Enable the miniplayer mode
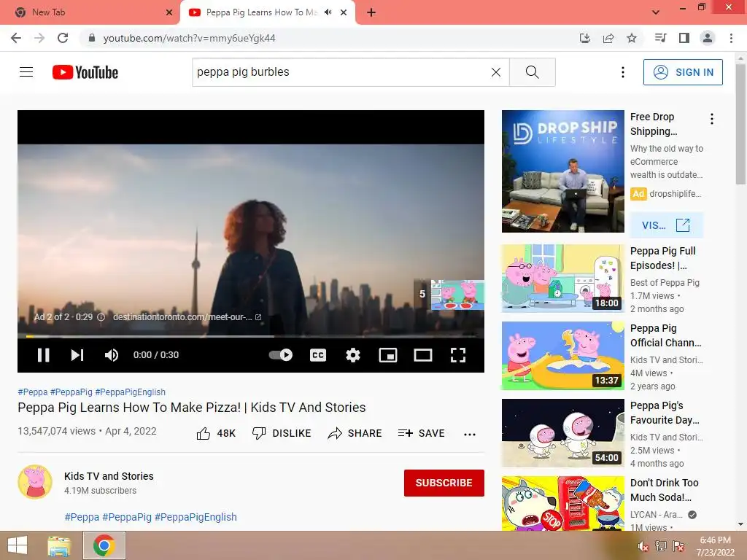This screenshot has height=560, width=747. (x=388, y=355)
